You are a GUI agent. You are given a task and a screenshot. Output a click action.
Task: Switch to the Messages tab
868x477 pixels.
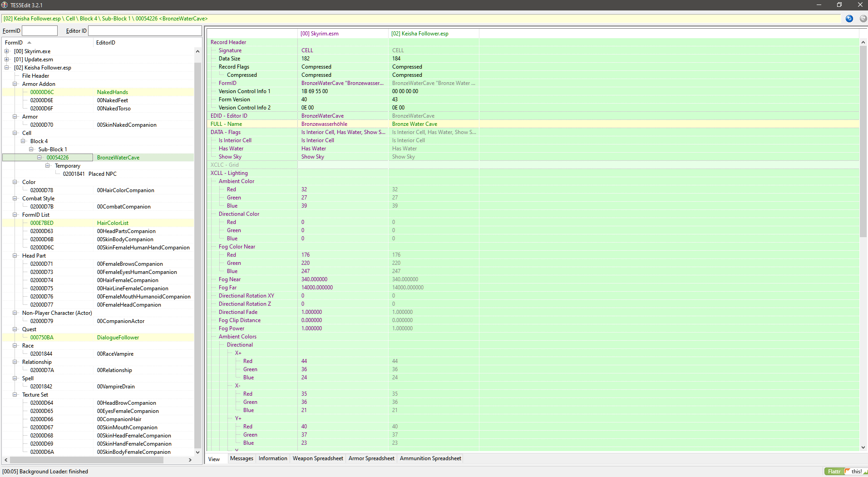(242, 458)
